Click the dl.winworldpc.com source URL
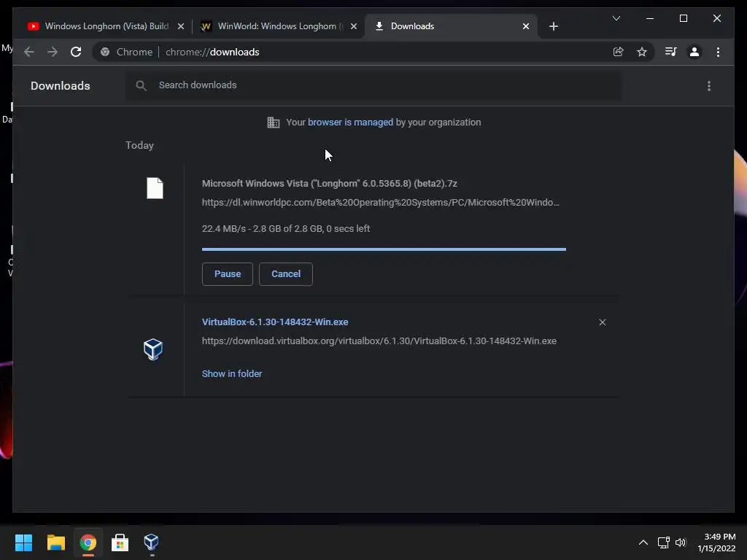Viewport: 747px width, 560px height. pyautogui.click(x=381, y=203)
